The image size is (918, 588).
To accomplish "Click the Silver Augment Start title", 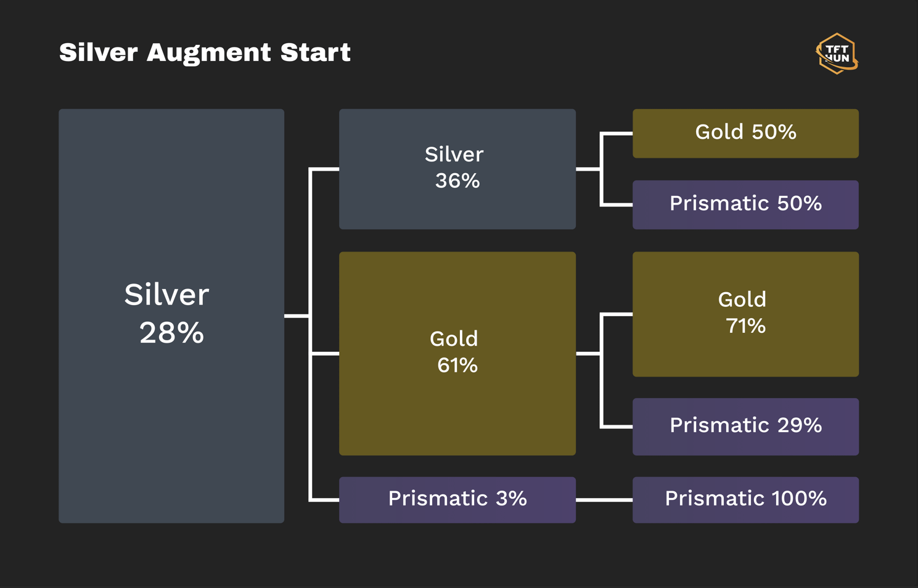I will click(205, 53).
